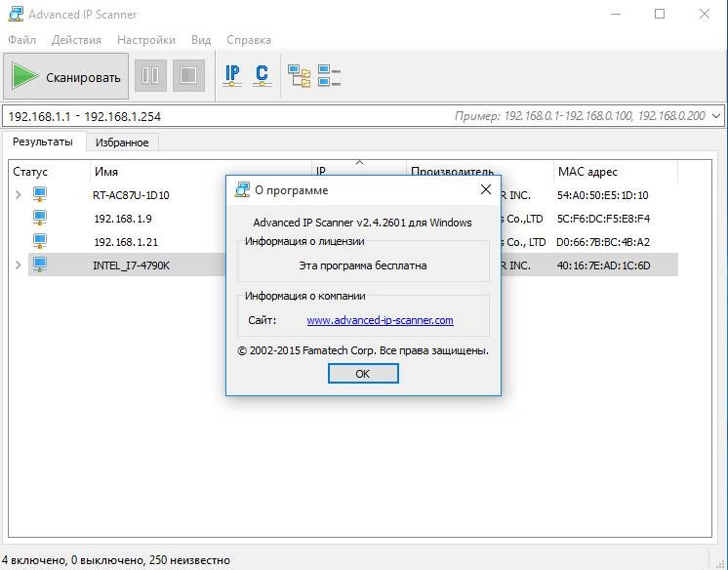Click the computer icon for RT-AC87U-1D10

(40, 194)
